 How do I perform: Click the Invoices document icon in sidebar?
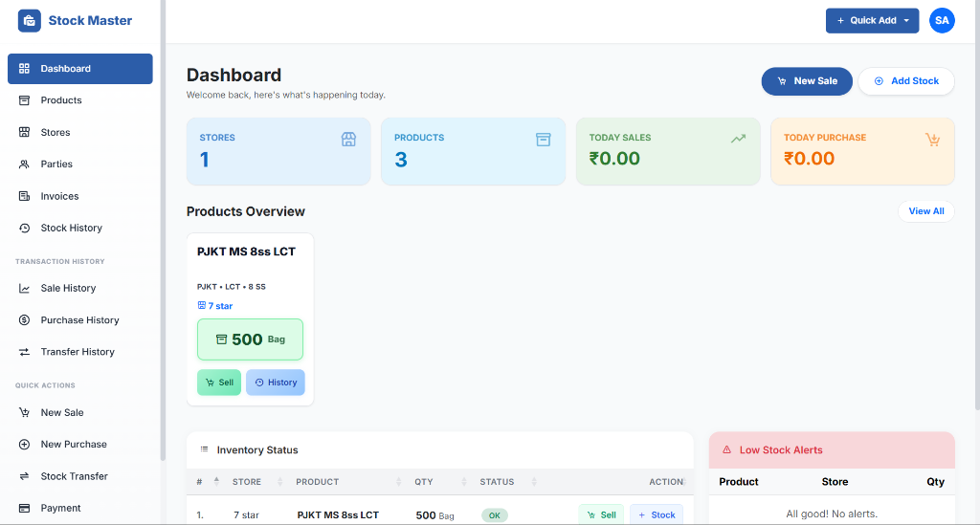(24, 196)
